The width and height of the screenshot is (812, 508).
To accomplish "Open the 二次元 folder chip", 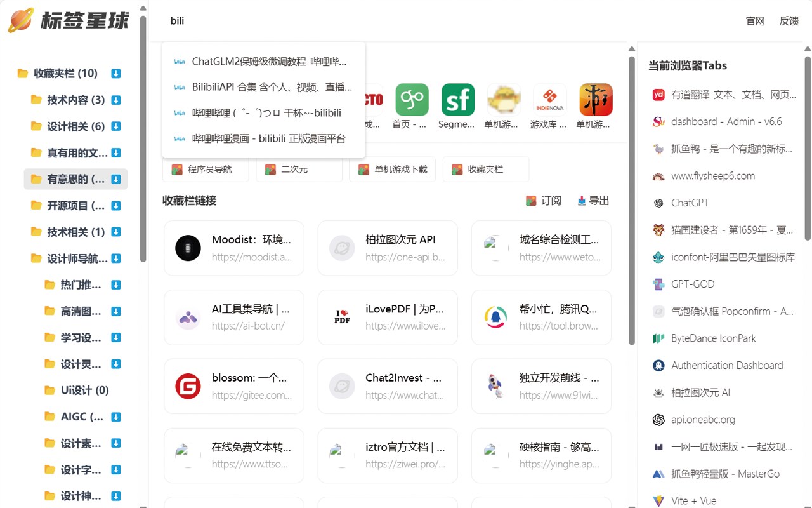I will pos(299,170).
